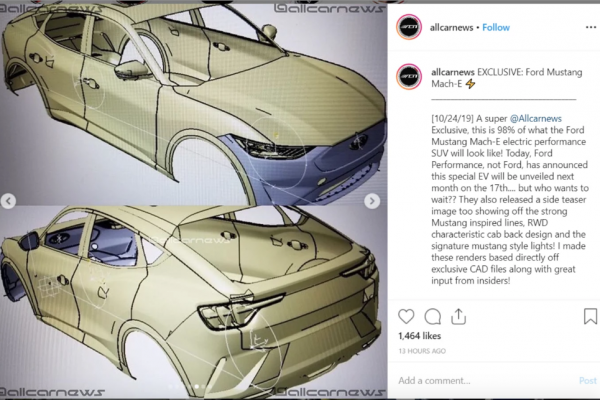Viewport: 600px width, 400px height.
Task: Open the allcarnews avatar beside the caption
Action: 409,77
